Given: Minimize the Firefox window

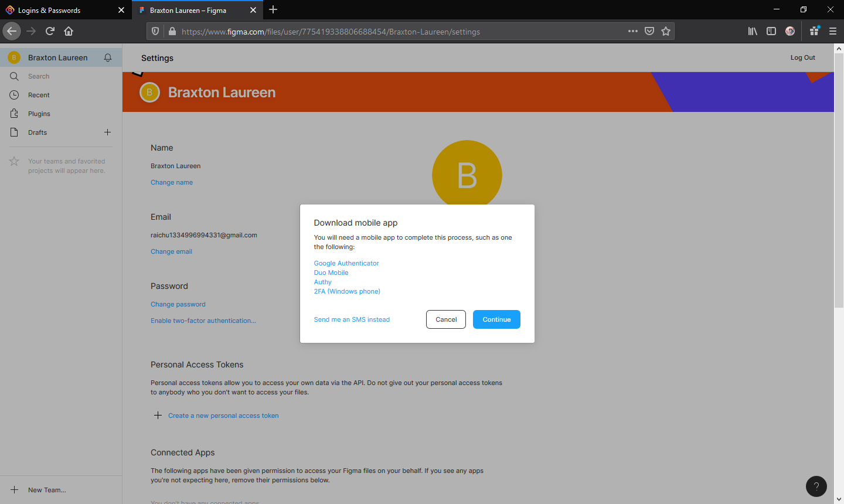Looking at the screenshot, I should coord(777,9).
